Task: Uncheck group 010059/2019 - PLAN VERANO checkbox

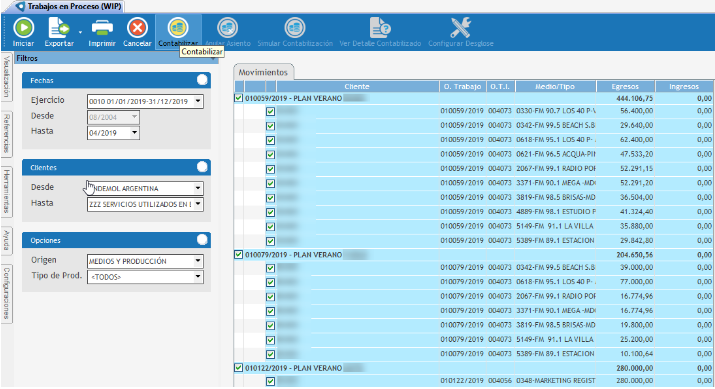Action: 238,98
